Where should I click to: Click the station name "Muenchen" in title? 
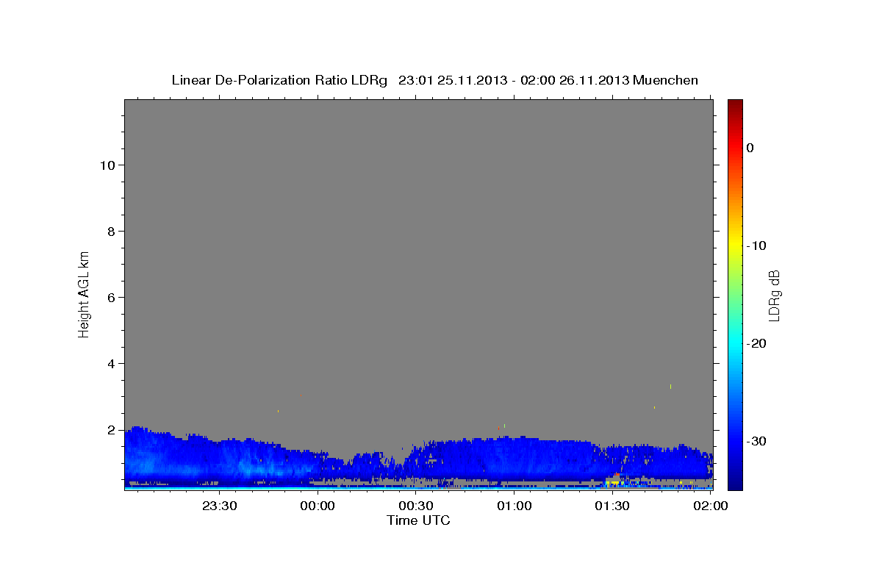(x=666, y=80)
